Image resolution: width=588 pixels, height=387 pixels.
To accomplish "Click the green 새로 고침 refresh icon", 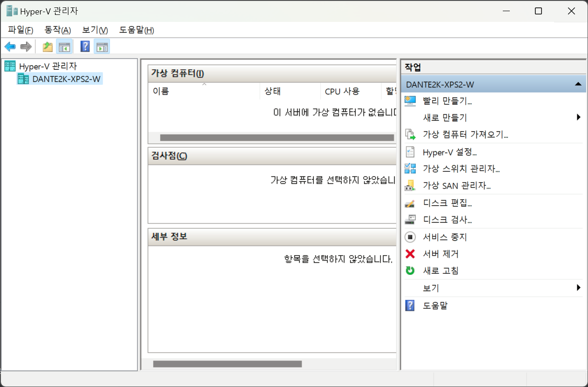I will click(410, 271).
